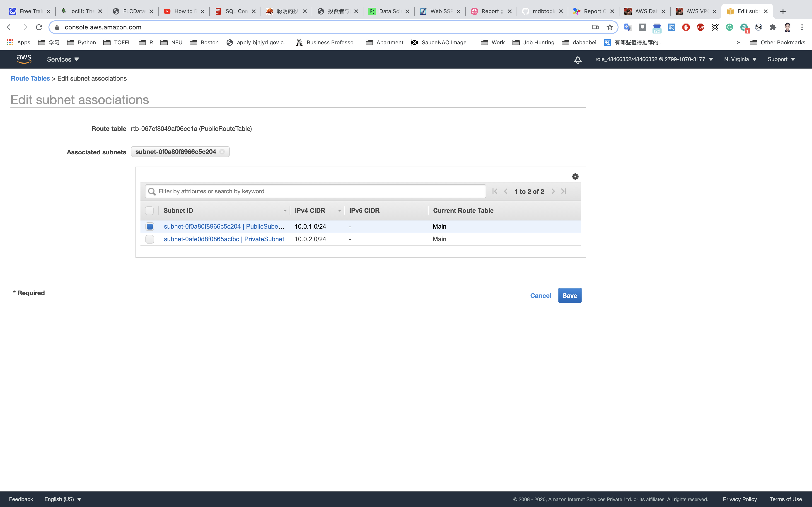This screenshot has width=812, height=507.
Task: Open Chrome extensions puzzle icon
Action: (773, 27)
